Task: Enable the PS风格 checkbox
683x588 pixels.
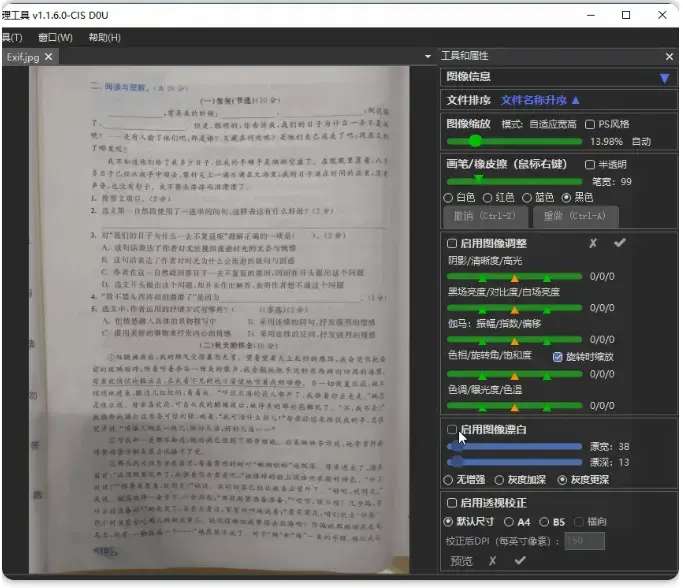Action: tap(590, 125)
